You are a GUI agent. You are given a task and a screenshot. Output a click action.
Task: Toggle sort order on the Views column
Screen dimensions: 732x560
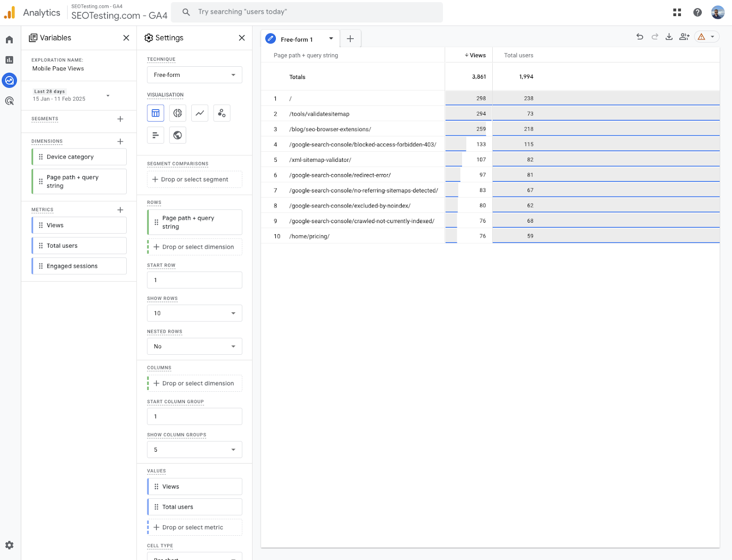[476, 55]
